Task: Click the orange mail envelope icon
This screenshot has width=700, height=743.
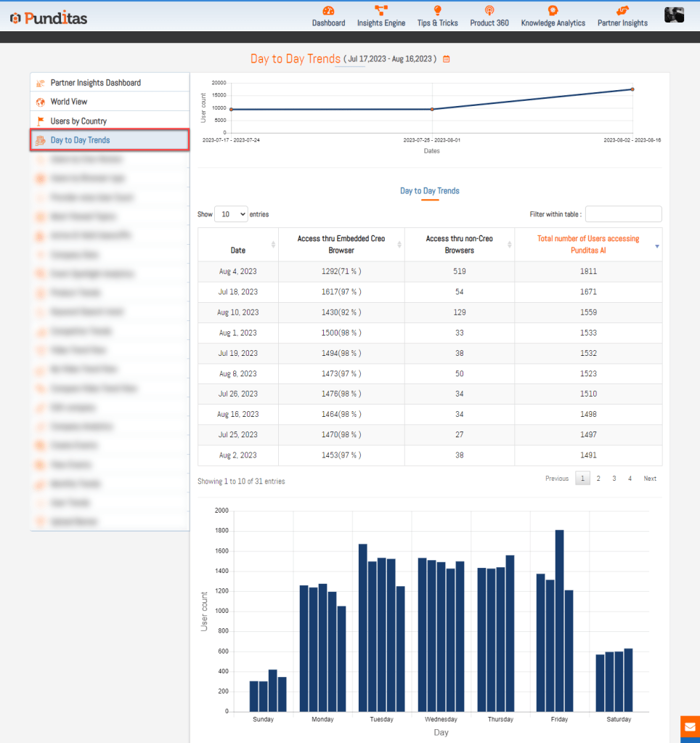Action: pyautogui.click(x=689, y=728)
